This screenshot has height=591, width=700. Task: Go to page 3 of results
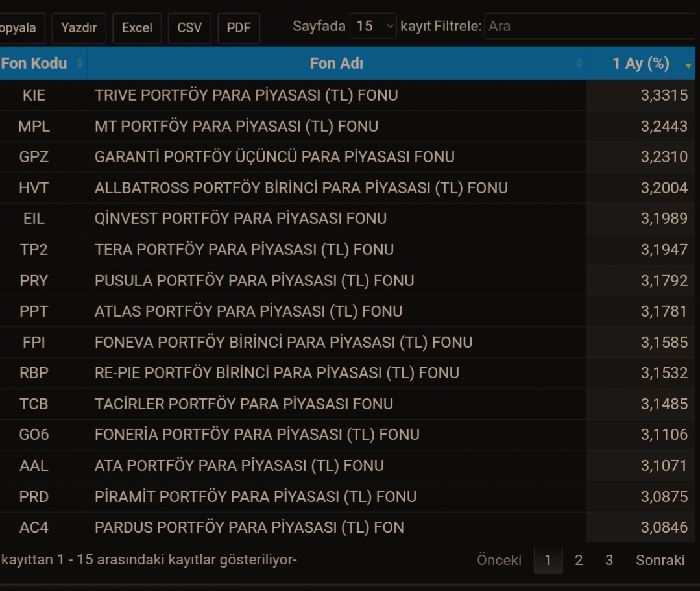click(x=609, y=560)
